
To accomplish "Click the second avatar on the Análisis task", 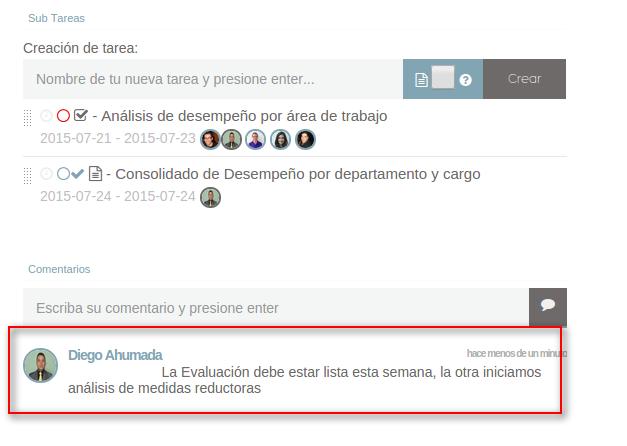I will coord(232,140).
